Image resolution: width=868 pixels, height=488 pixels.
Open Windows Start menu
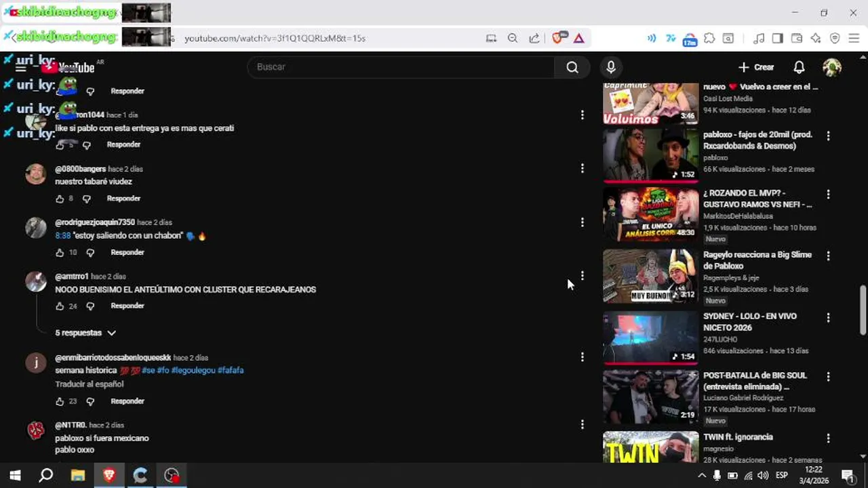click(x=15, y=475)
